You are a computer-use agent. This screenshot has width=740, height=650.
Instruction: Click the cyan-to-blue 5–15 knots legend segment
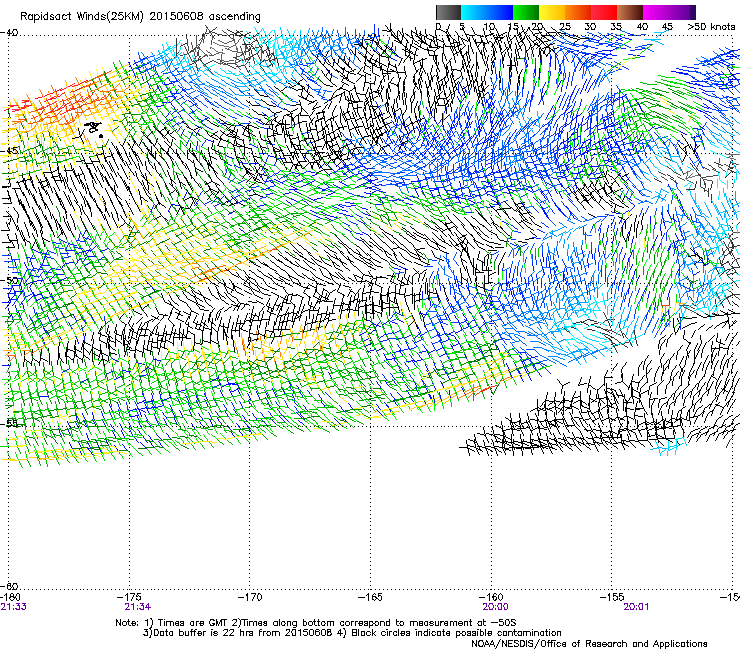click(x=487, y=12)
